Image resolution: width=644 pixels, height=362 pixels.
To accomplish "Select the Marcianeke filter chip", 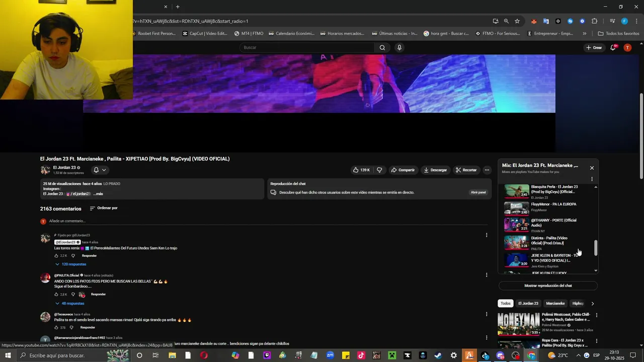I will [555, 304].
